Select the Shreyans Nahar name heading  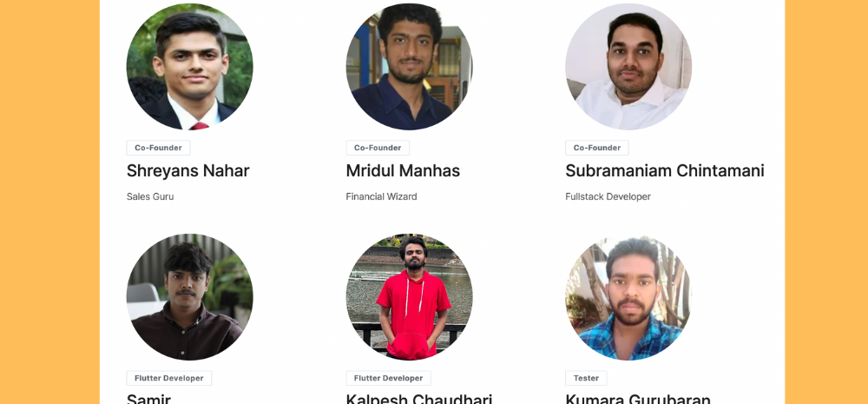pyautogui.click(x=188, y=171)
